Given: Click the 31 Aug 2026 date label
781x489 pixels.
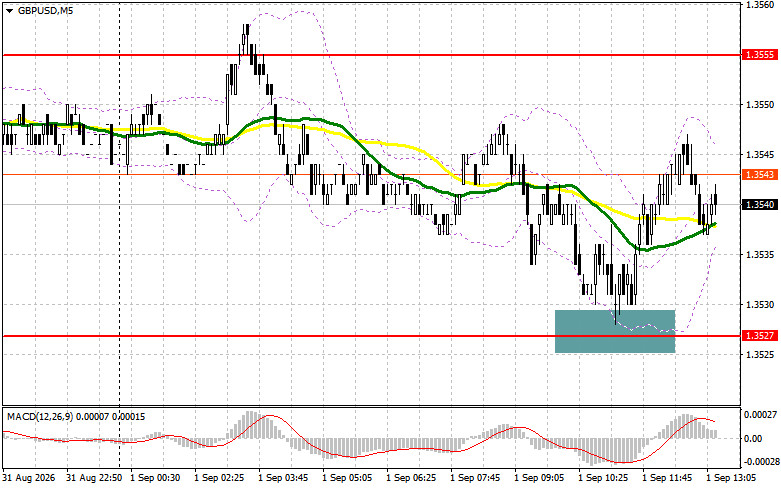Looking at the screenshot, I should tap(29, 478).
